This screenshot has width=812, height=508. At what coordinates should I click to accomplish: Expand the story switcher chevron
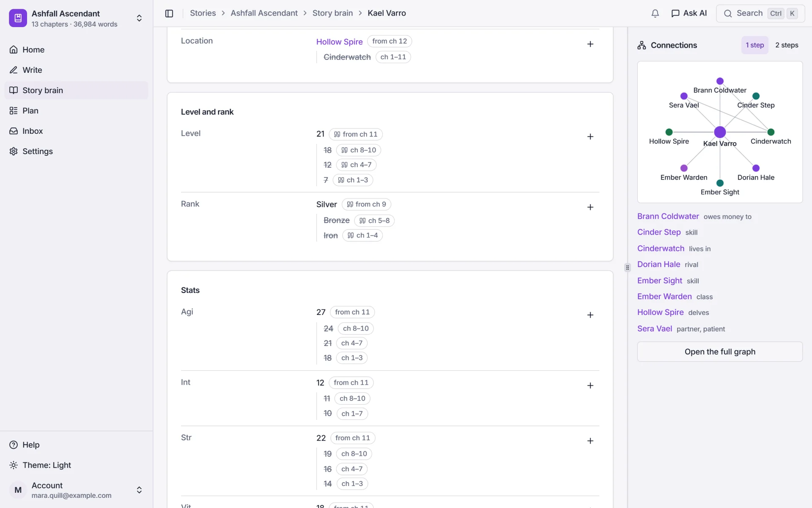139,18
